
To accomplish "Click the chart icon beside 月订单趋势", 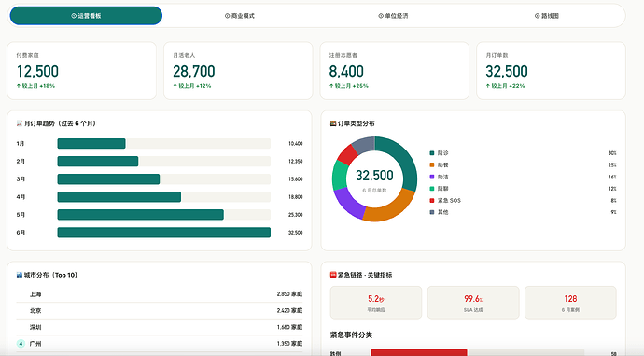I will pyautogui.click(x=20, y=123).
